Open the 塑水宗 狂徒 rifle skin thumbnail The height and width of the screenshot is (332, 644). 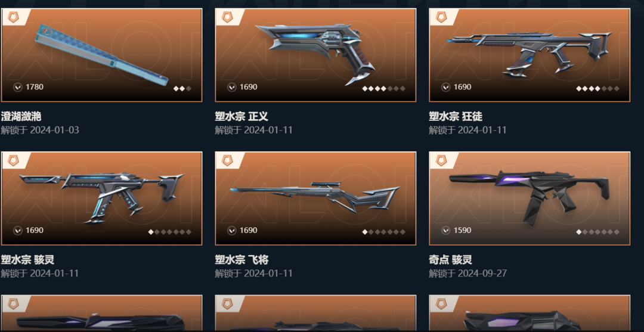(530, 55)
